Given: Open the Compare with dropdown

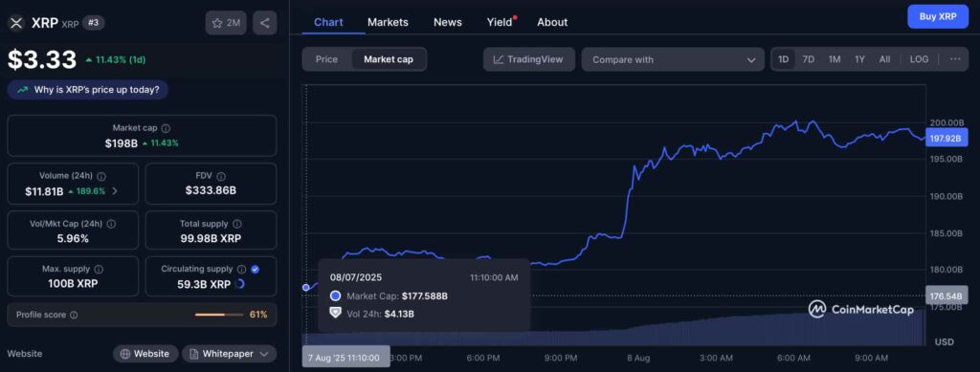Looking at the screenshot, I should pos(673,59).
